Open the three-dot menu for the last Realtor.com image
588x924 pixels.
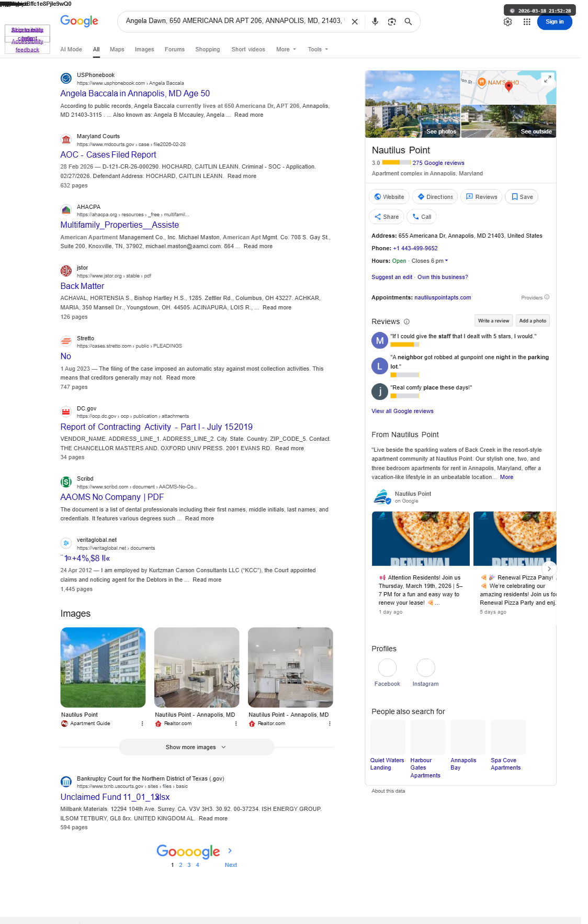click(x=330, y=723)
